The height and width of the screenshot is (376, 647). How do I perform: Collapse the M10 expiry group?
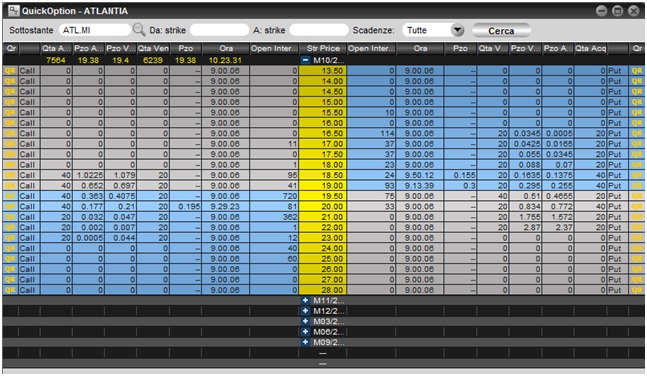tap(305, 60)
